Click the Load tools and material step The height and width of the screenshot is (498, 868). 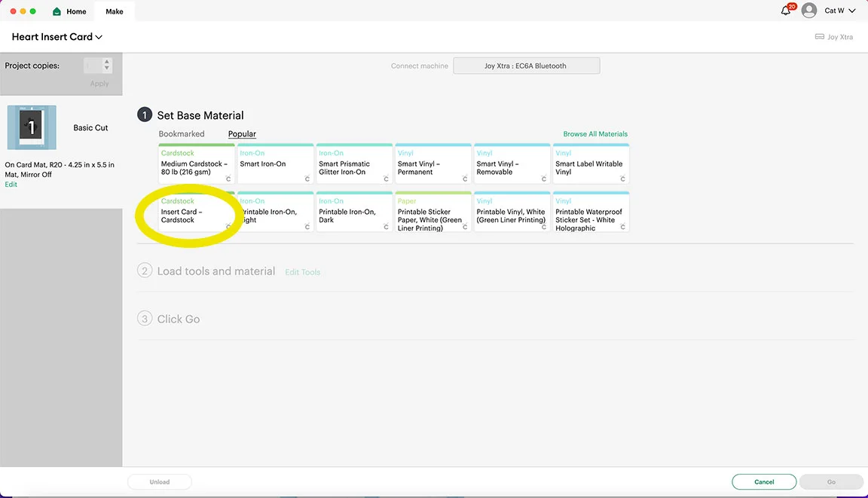216,271
